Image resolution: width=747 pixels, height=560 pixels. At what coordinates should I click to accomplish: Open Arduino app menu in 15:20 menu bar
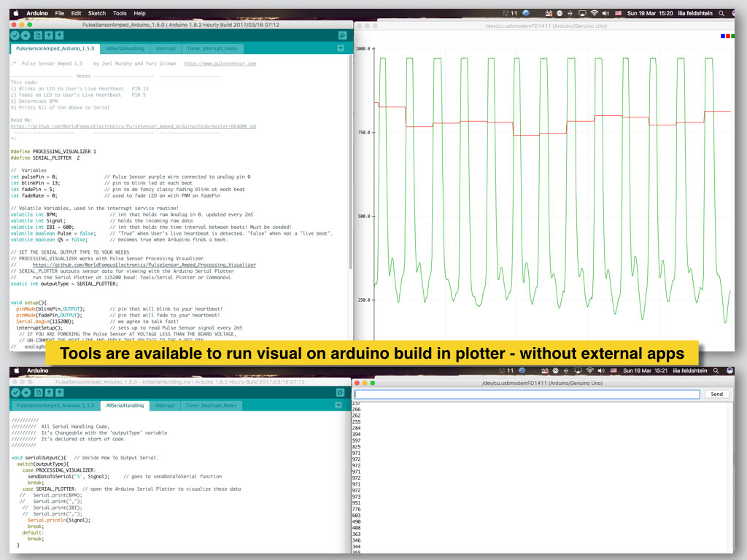(x=37, y=13)
